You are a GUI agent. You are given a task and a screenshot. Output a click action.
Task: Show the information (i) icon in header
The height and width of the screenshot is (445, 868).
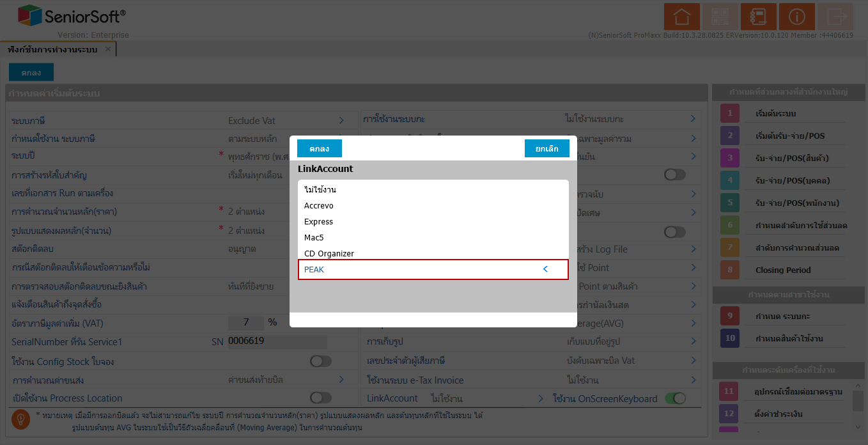click(797, 17)
